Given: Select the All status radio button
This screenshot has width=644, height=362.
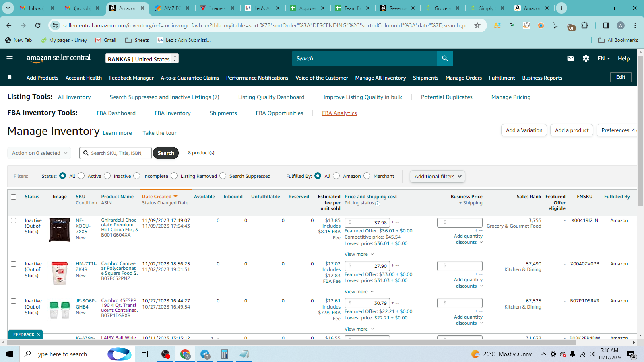Looking at the screenshot, I should 62,176.
